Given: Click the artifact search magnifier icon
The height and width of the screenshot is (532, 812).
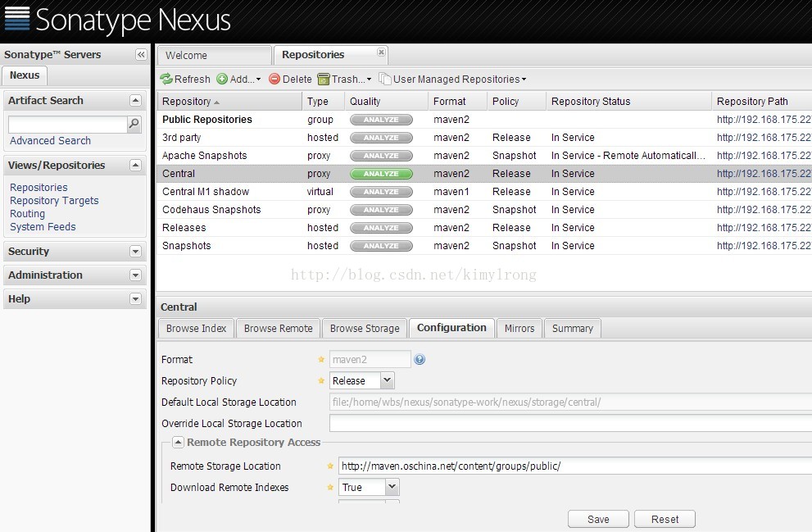Looking at the screenshot, I should [134, 124].
